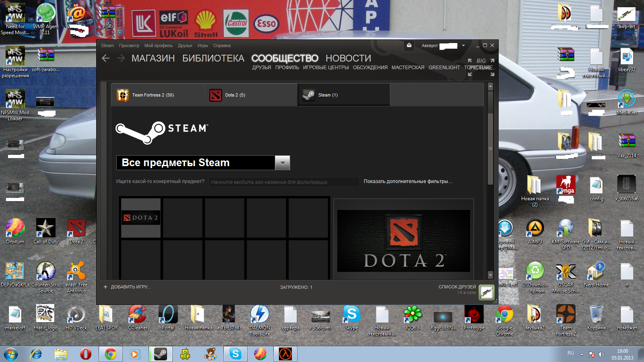Open the Half-Life lambda taskbar icon
Viewport: 644px width, 362px height.
[285, 354]
